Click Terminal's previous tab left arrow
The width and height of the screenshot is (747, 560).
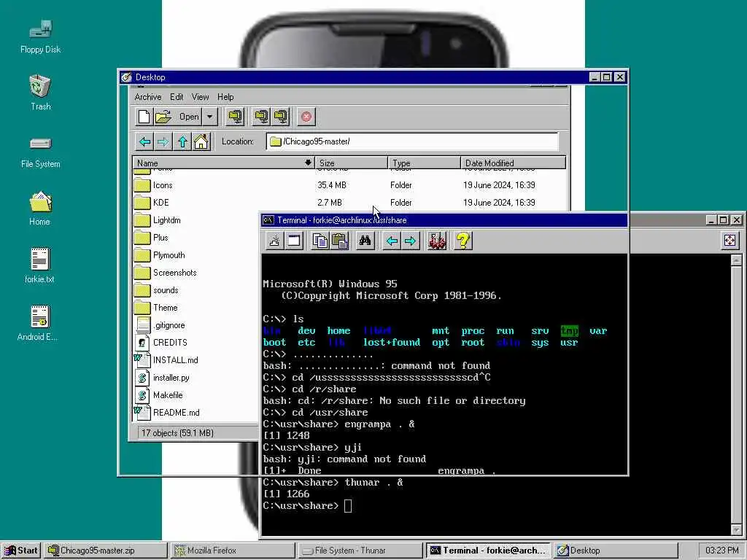[392, 241]
